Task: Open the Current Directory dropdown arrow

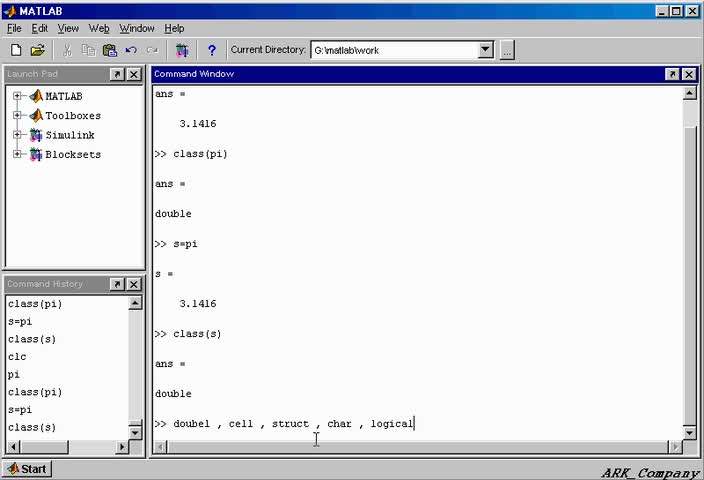Action: pos(485,50)
